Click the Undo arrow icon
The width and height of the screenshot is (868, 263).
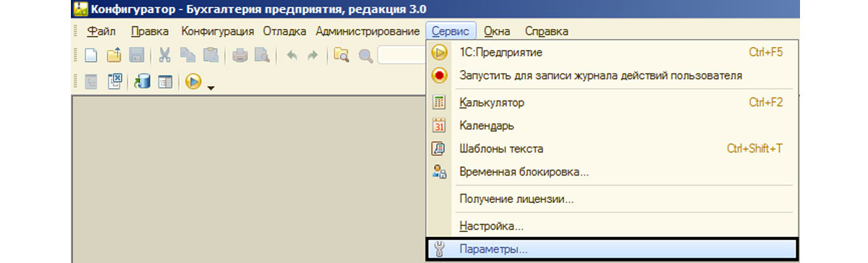pyautogui.click(x=292, y=55)
